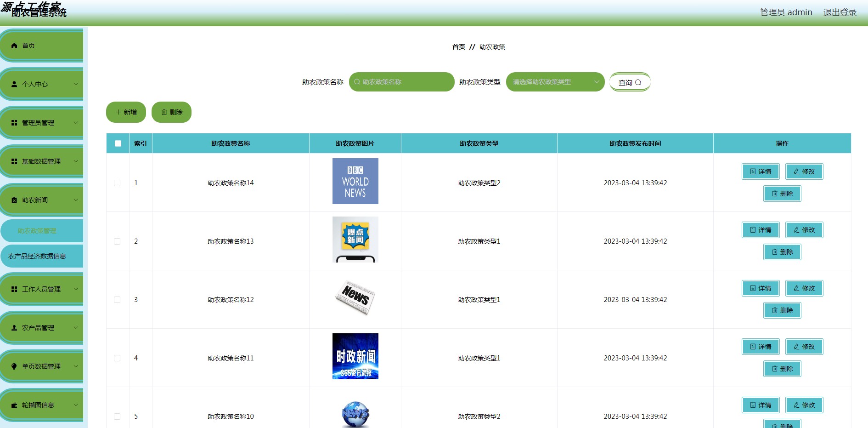
Task: Open the 请选择助农政策类型 dropdown
Action: (555, 82)
